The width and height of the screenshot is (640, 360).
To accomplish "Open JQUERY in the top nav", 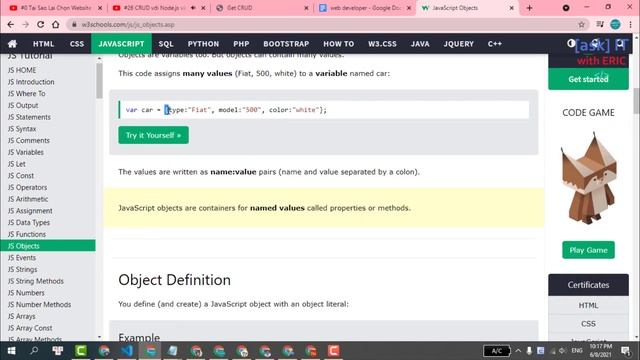I will click(x=458, y=44).
